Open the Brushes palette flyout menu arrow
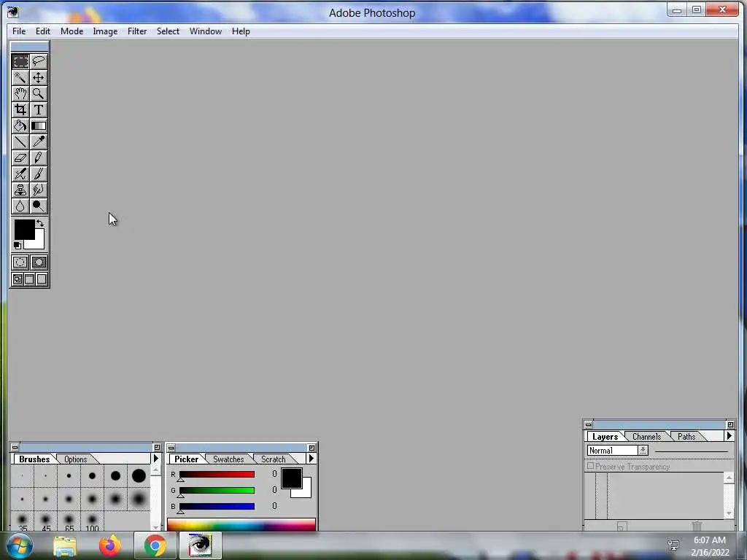747x560 pixels. pyautogui.click(x=156, y=459)
